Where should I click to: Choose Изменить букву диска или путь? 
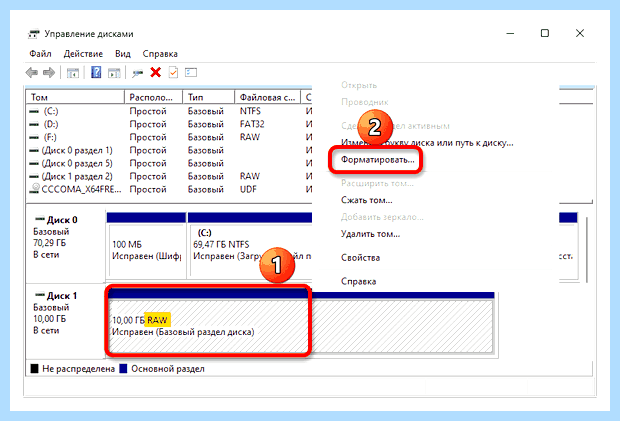(x=427, y=143)
